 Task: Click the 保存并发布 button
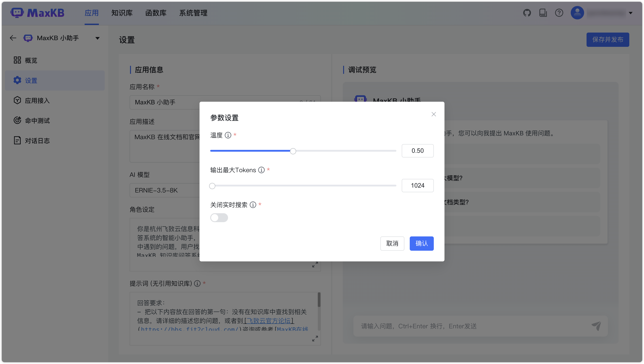[608, 39]
